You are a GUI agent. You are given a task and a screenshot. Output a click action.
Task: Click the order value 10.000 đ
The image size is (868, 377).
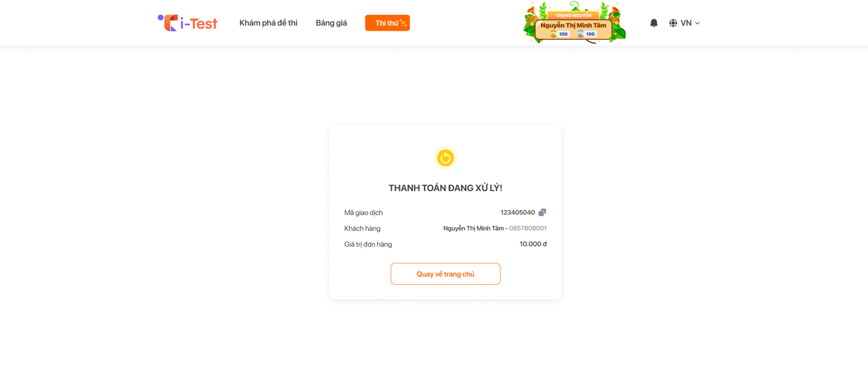[533, 244]
